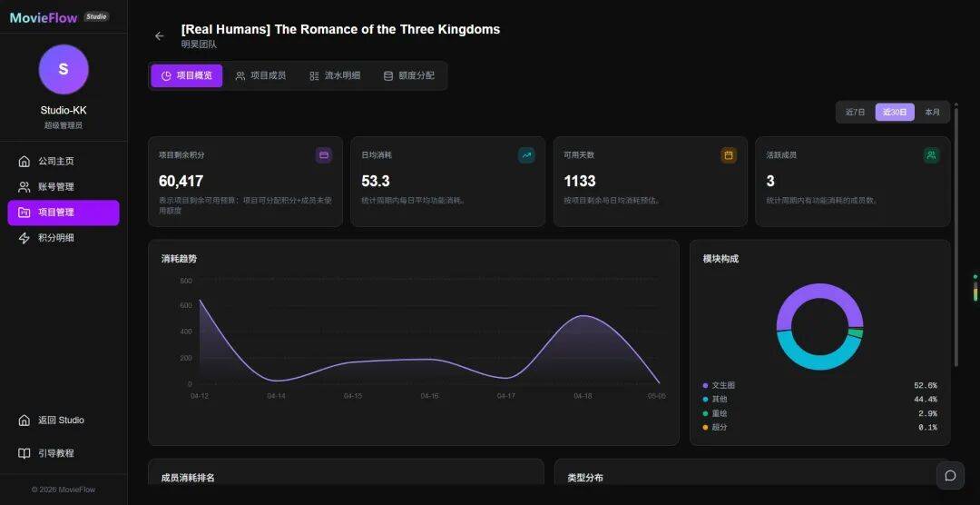Click the pie icon in 项目概览 tab

(166, 76)
